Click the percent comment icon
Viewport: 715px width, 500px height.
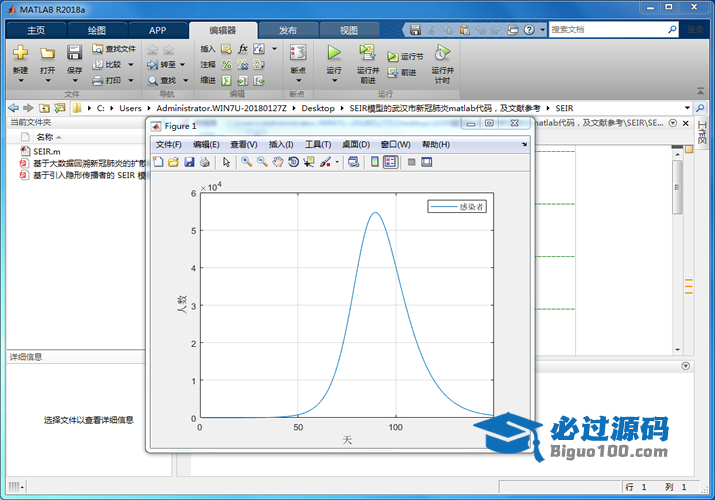tap(227, 65)
